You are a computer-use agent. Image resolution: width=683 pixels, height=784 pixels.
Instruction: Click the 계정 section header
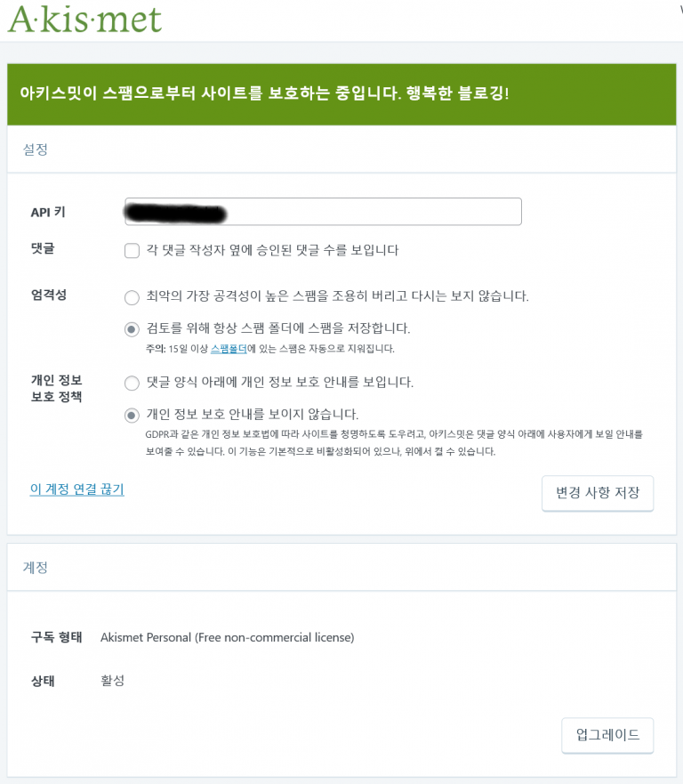tap(35, 568)
